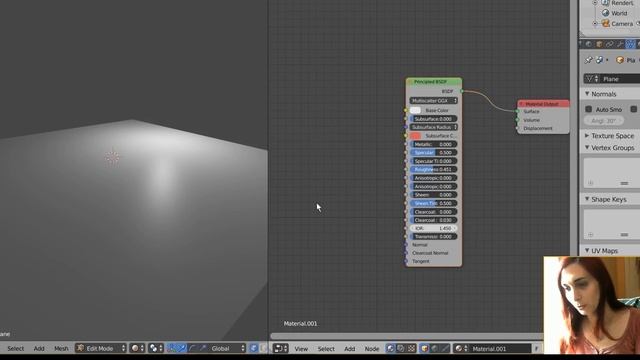The image size is (640, 360).
Task: Collapse the UV Maps panel
Action: tap(587, 251)
